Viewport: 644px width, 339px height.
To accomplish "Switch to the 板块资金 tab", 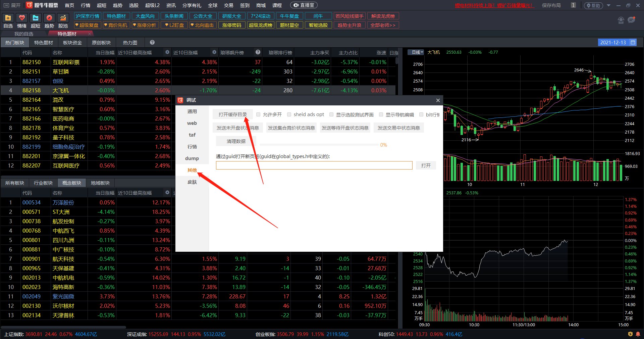I will pyautogui.click(x=72, y=42).
